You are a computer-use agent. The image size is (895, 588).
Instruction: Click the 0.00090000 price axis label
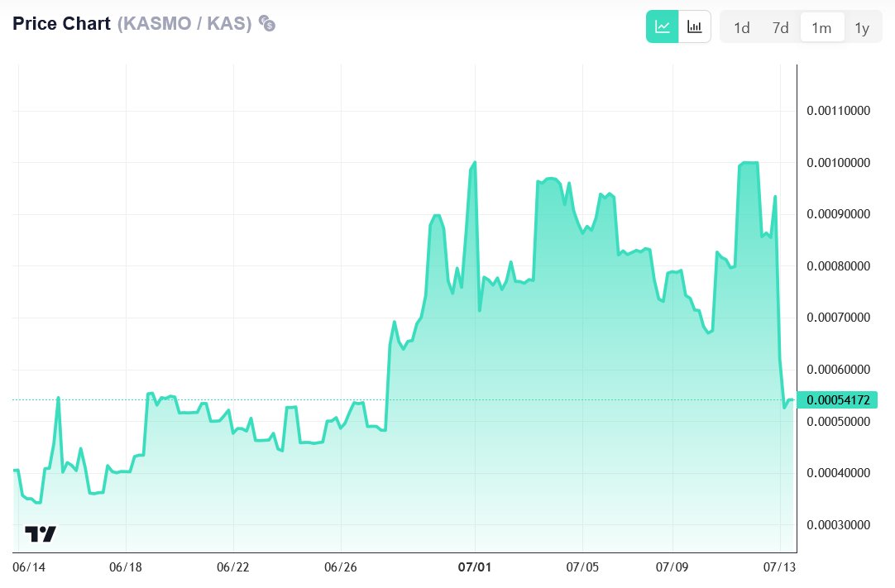(x=838, y=214)
